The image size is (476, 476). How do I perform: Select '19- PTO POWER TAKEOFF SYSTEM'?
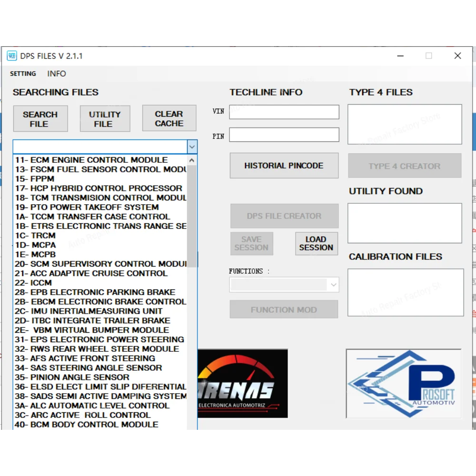pyautogui.click(x=100, y=207)
